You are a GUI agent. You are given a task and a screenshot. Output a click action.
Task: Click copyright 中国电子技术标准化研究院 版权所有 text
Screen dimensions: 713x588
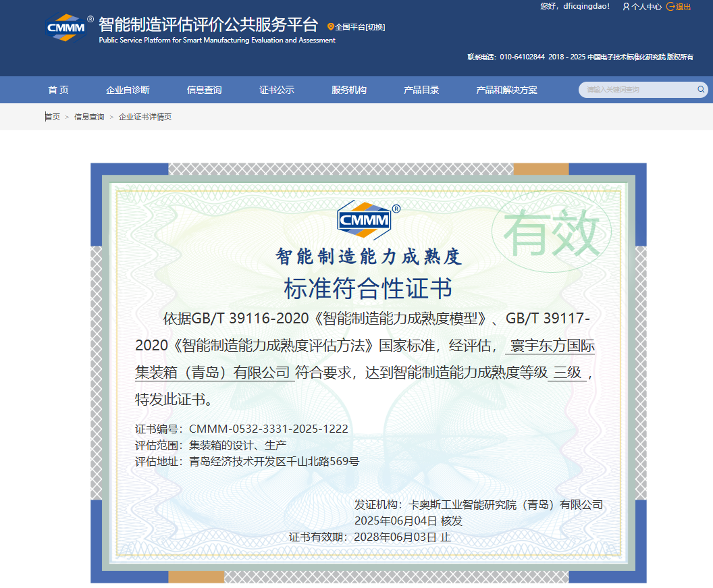(x=640, y=57)
